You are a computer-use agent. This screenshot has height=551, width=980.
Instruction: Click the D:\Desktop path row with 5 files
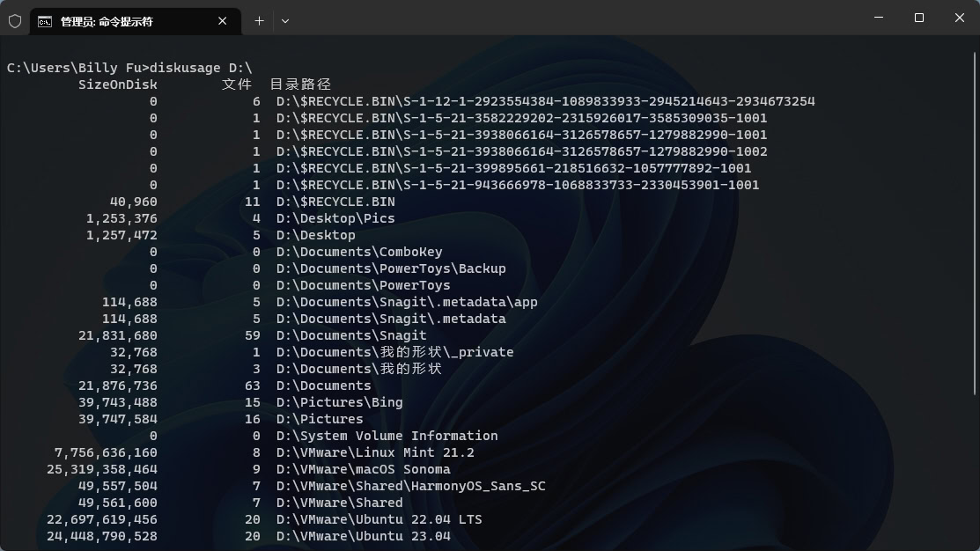coord(315,236)
